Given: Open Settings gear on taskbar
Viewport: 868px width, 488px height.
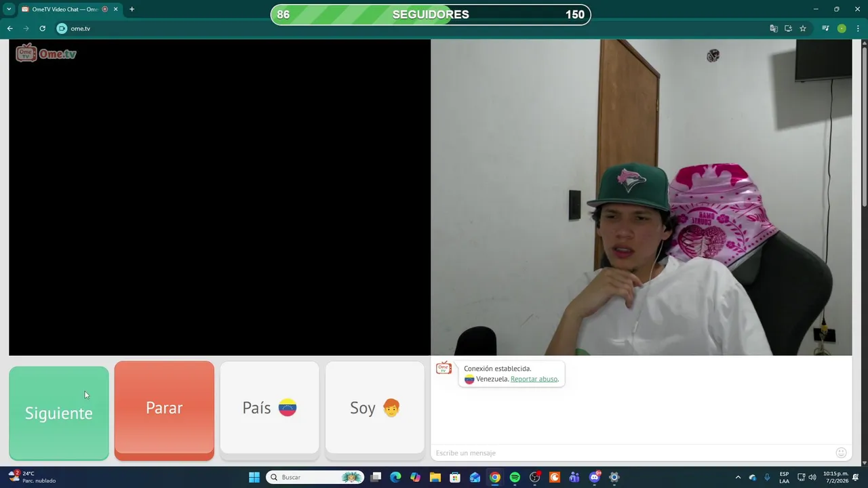Looking at the screenshot, I should click(614, 477).
